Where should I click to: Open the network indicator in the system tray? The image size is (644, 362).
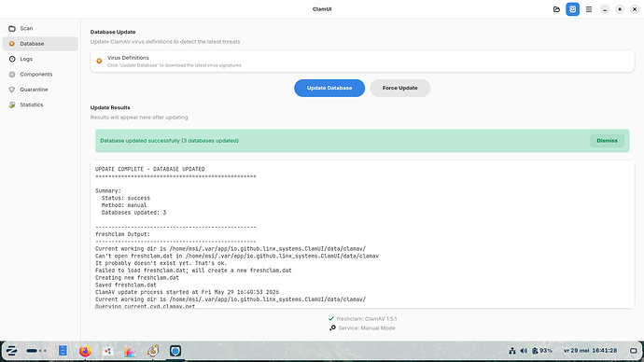[x=512, y=351]
